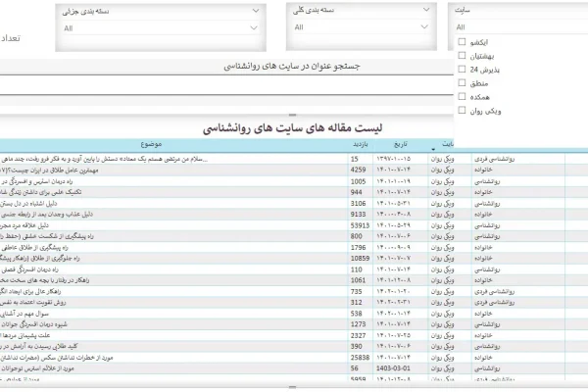
Task: Tick the بهشتیان site checkbox
Action: click(462, 56)
